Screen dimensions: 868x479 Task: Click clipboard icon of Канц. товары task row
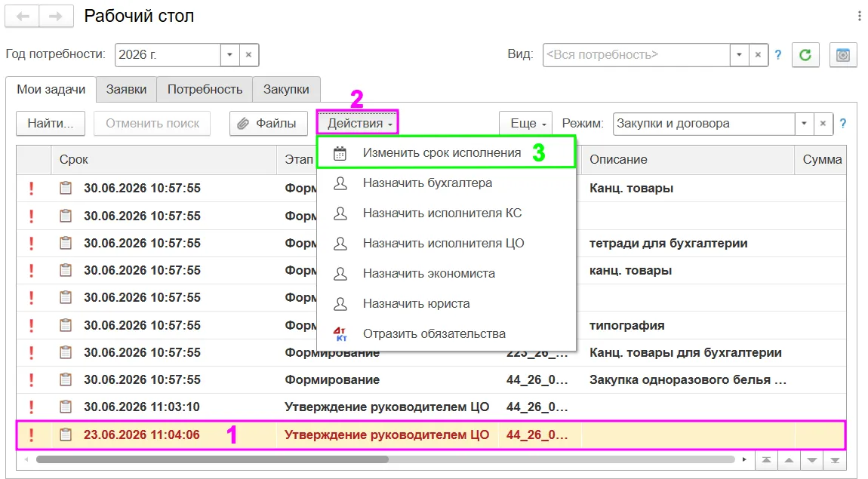66,188
